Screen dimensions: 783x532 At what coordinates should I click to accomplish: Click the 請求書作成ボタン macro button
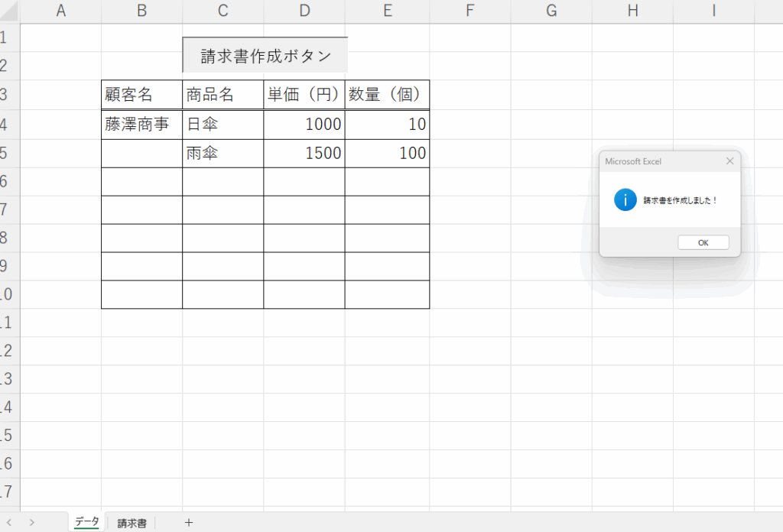(265, 56)
